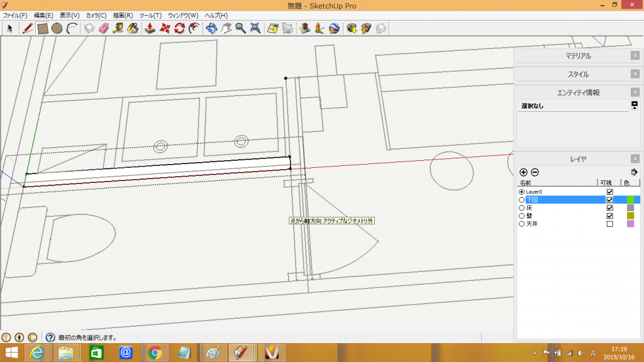
Task: Add a new layer with plus icon
Action: tap(523, 172)
